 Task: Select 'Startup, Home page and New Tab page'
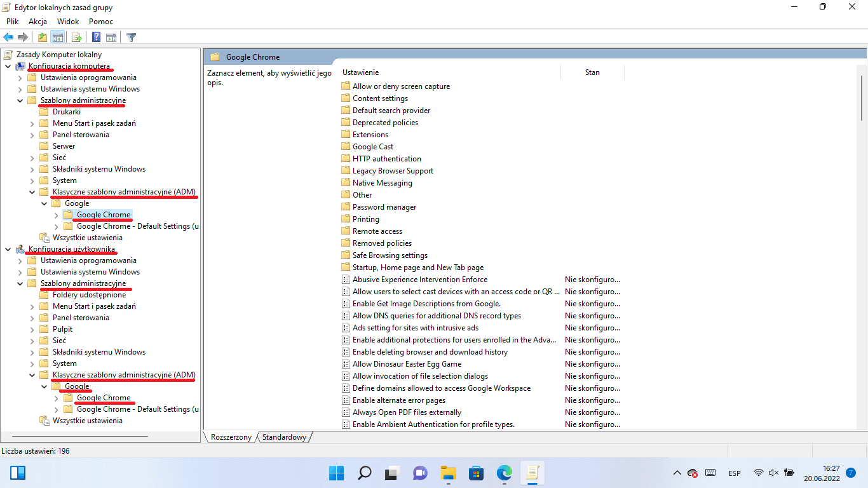(418, 268)
